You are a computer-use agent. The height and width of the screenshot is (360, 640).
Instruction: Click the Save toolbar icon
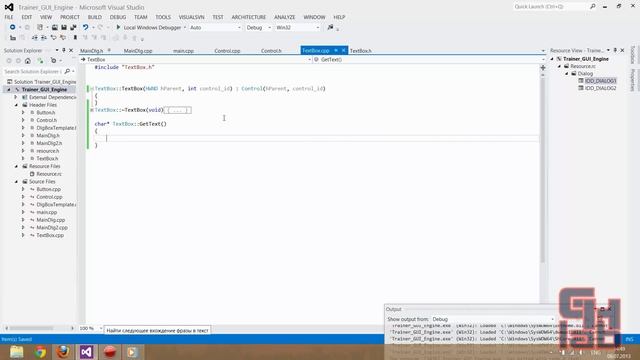pyautogui.click(x=64, y=27)
